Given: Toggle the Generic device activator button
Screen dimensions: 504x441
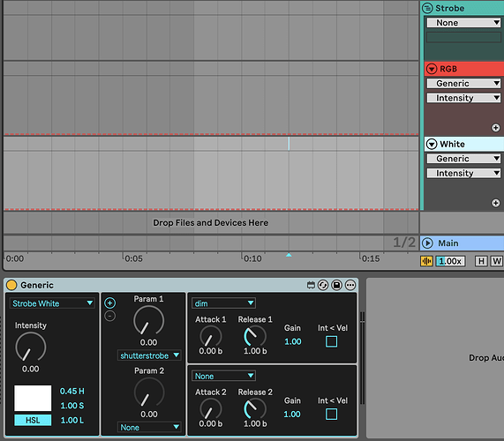Looking at the screenshot, I should (x=11, y=285).
